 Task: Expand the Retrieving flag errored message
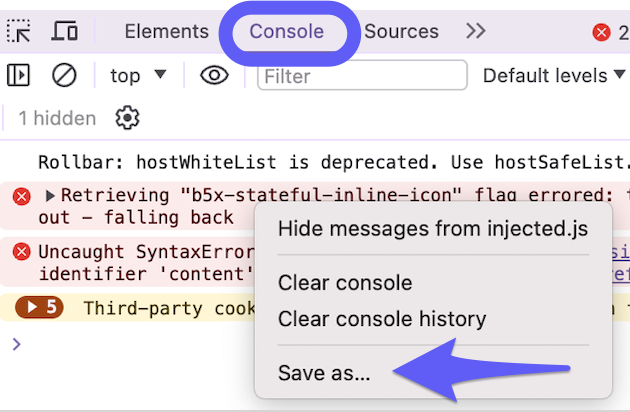tap(50, 196)
